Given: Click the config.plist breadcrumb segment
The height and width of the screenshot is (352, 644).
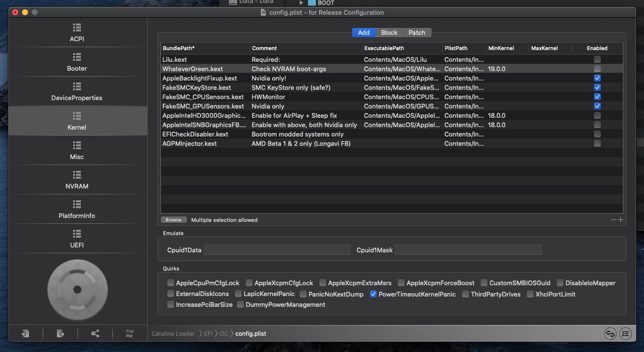Looking at the screenshot, I should pyautogui.click(x=251, y=333).
